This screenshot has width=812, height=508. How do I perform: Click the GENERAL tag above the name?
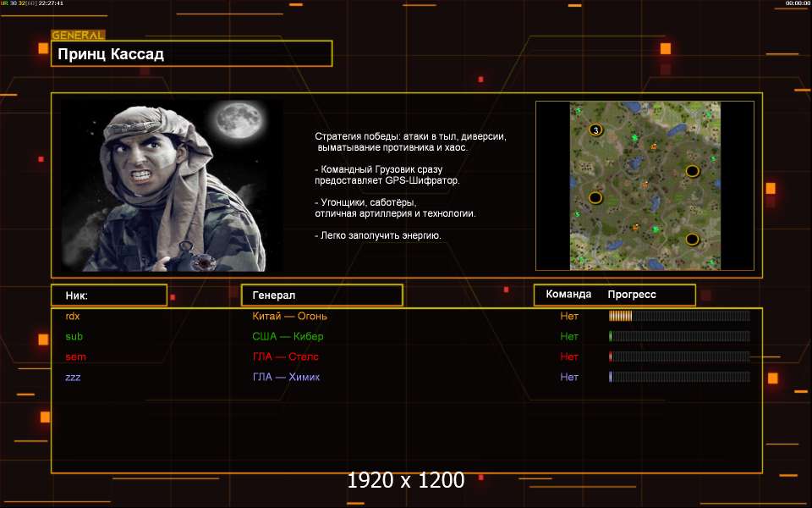coord(78,36)
